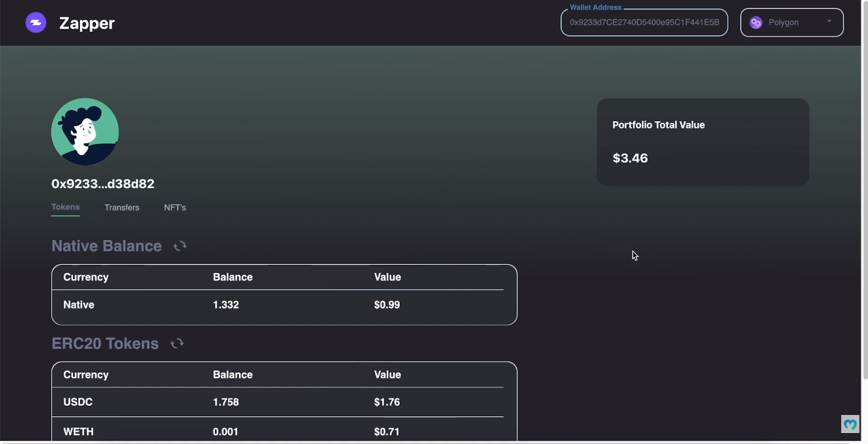This screenshot has height=444, width=868.
Task: Click the Native currency row
Action: pyautogui.click(x=278, y=305)
